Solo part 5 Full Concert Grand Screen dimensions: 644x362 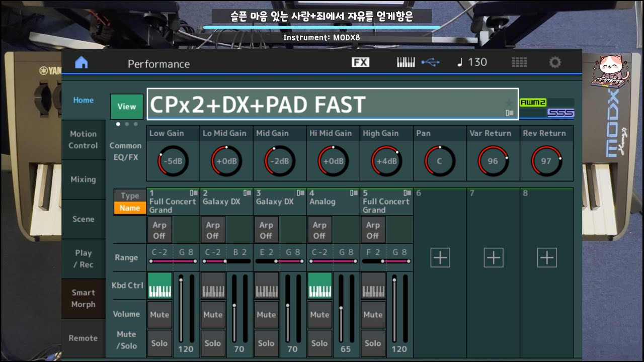(x=373, y=343)
